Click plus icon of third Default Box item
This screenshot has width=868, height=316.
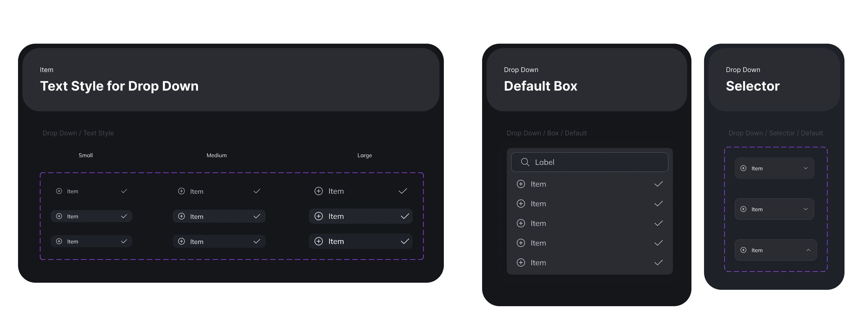(521, 223)
